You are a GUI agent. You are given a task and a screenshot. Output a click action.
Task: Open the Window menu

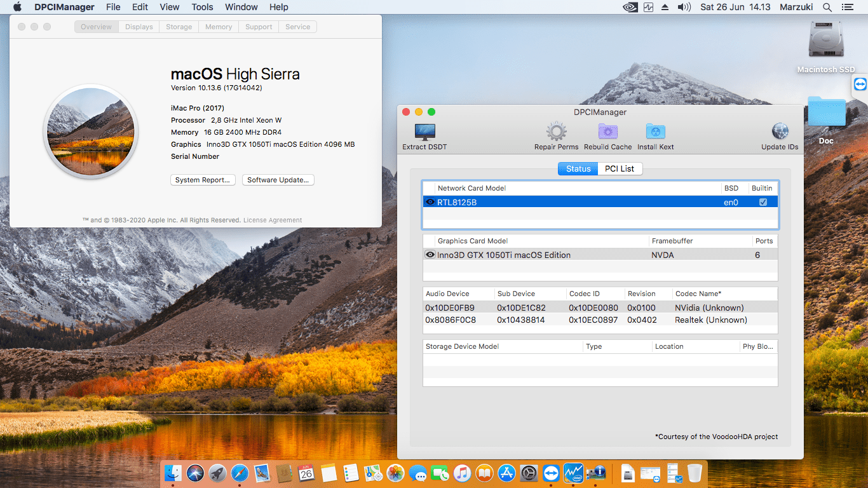[241, 7]
